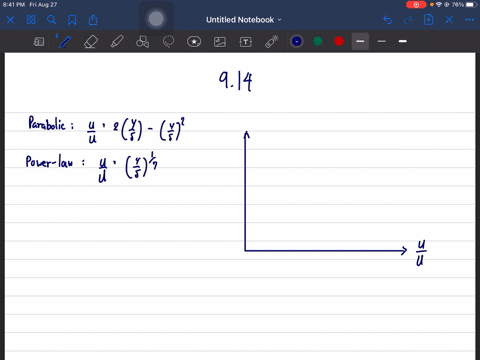Open the search tool
The image size is (480, 360).
click(x=51, y=20)
